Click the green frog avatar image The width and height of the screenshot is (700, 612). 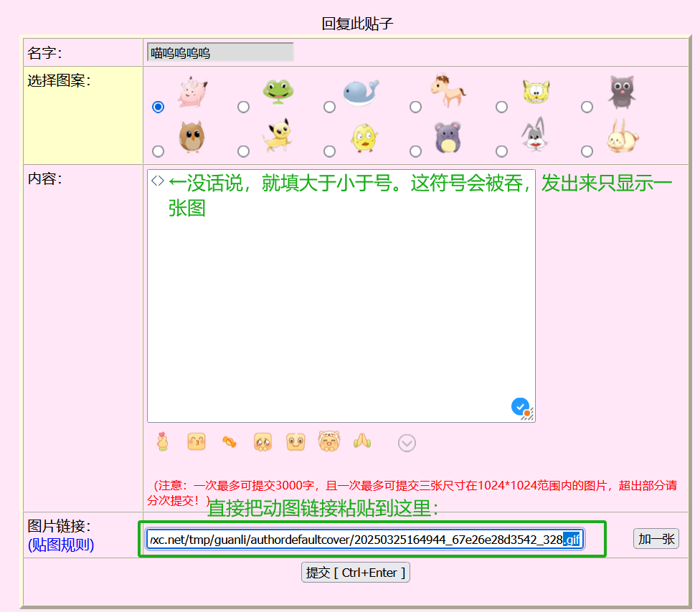point(278,92)
